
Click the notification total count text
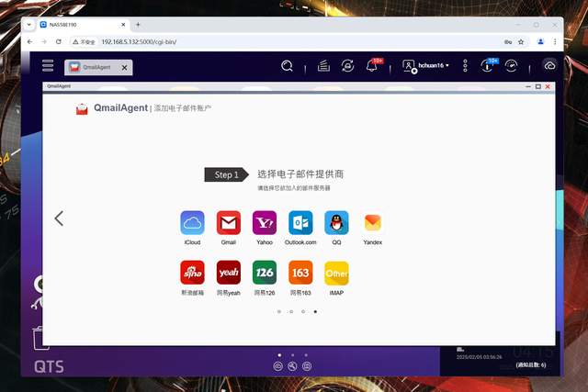tap(531, 364)
